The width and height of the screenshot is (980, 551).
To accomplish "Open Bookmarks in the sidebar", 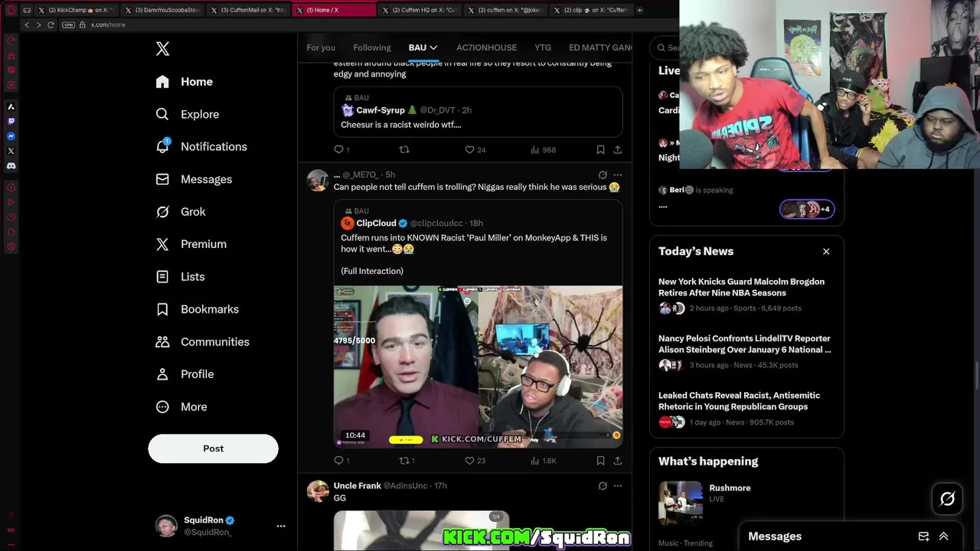I will tap(198, 309).
